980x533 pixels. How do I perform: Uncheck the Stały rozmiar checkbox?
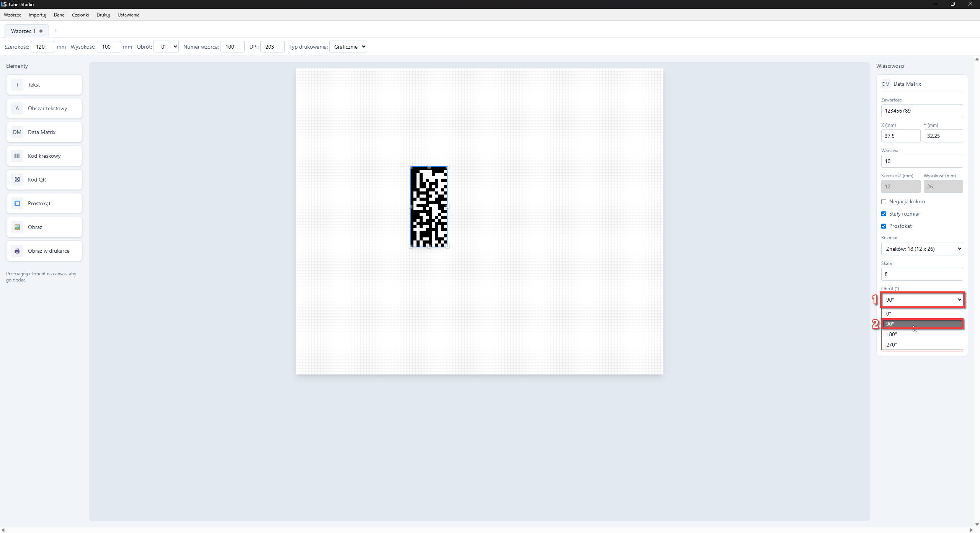884,214
